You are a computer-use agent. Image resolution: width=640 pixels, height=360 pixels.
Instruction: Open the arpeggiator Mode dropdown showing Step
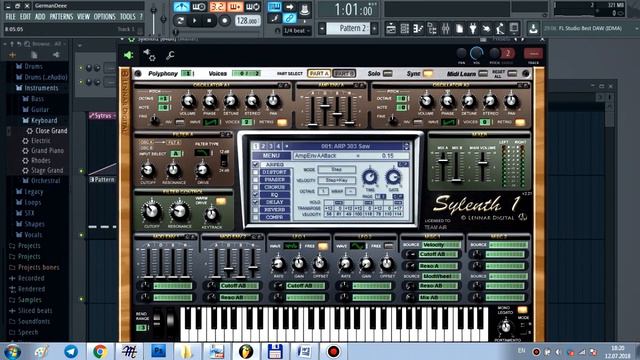337,169
